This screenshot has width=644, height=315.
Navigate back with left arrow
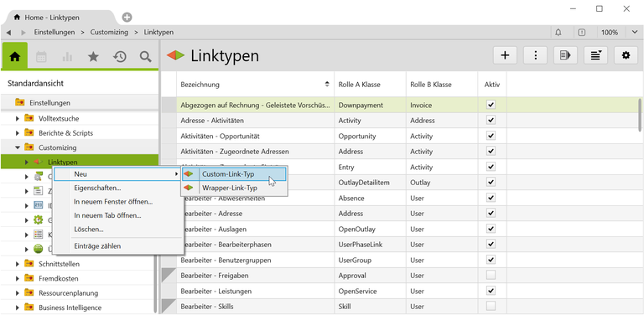click(8, 33)
